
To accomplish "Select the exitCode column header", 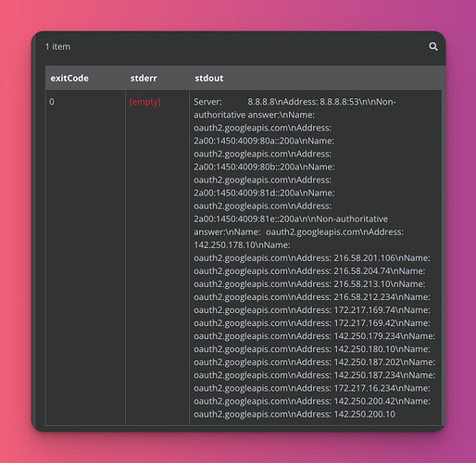I will pyautogui.click(x=69, y=79).
